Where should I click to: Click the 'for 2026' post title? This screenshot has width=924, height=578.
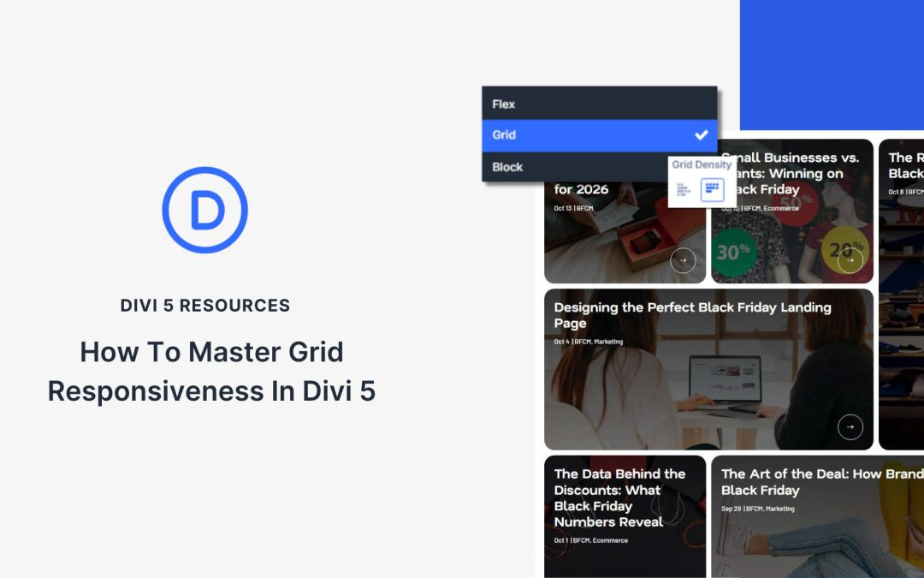[581, 189]
